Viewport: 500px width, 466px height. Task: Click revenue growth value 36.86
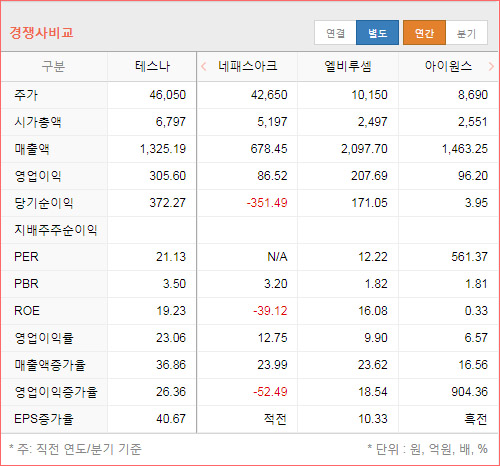point(171,365)
